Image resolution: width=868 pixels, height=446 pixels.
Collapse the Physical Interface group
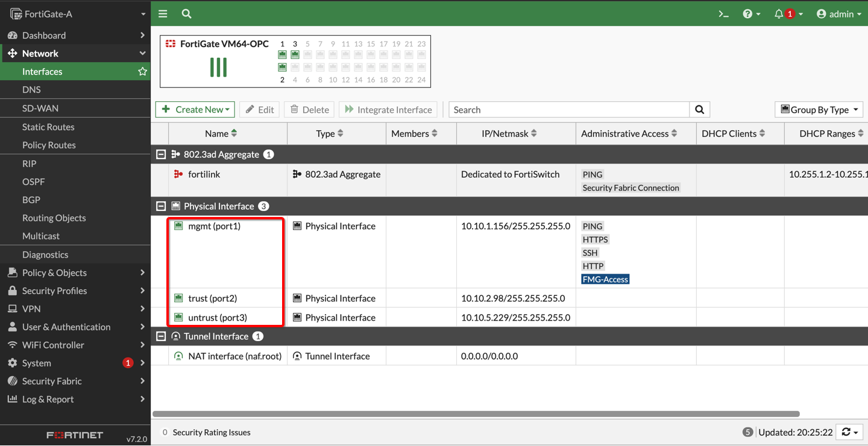tap(161, 206)
